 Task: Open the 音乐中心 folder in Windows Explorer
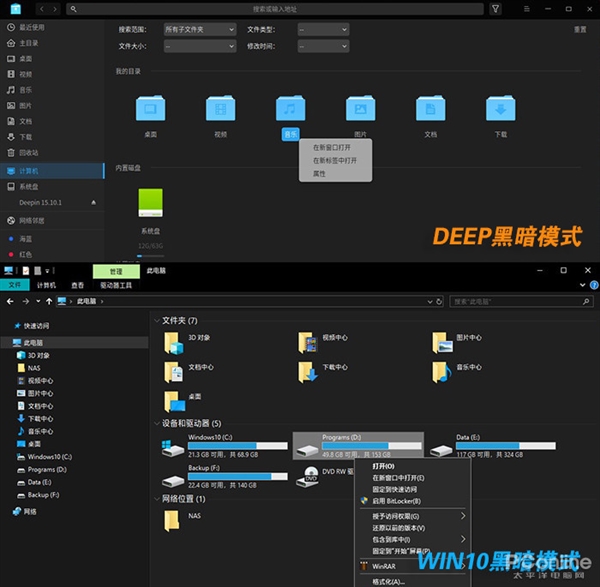pyautogui.click(x=442, y=372)
